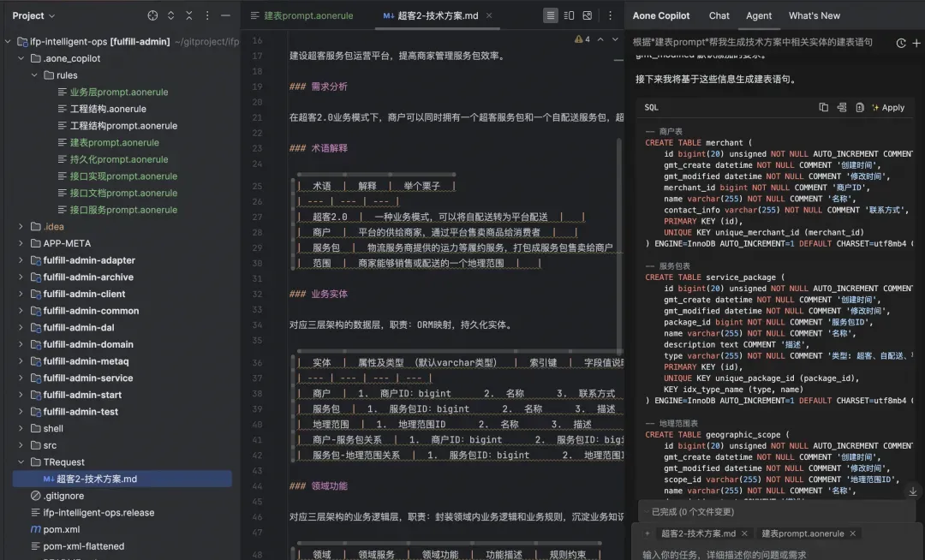Click the editor vertical scrollbar
The image size is (925, 560).
619,247
